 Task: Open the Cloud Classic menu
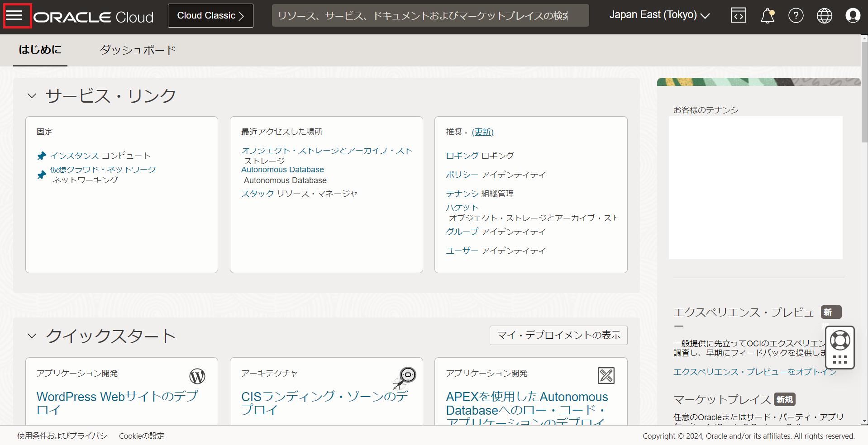[210, 15]
